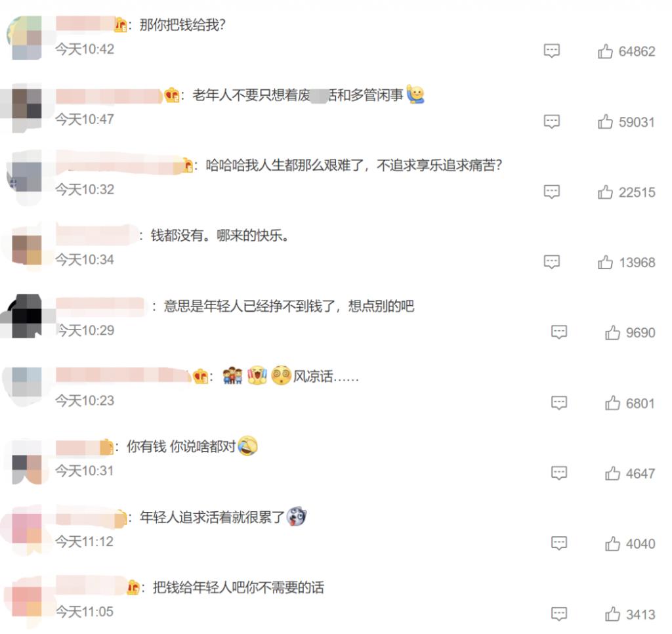Viewport: 672px width, 634px height.
Task: Reply to the 钱都没有 comment
Action: 551,262
